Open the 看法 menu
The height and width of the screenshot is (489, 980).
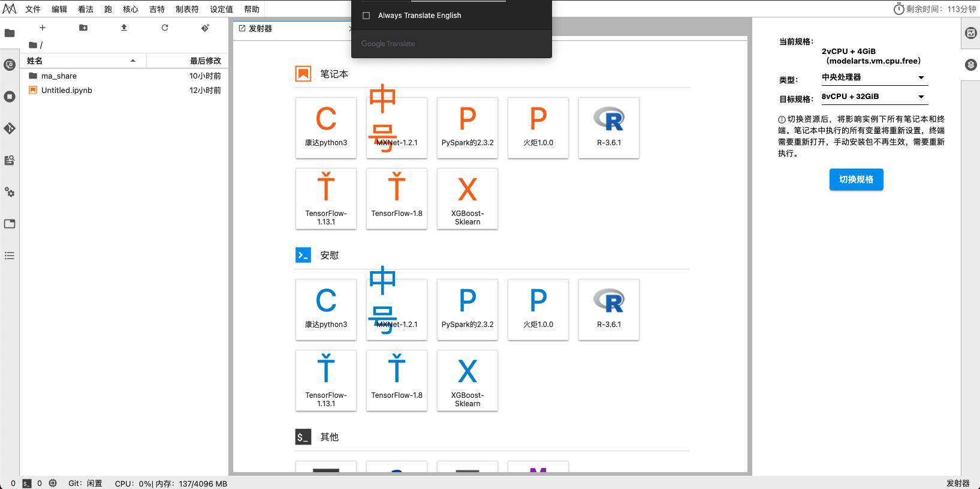pyautogui.click(x=86, y=9)
